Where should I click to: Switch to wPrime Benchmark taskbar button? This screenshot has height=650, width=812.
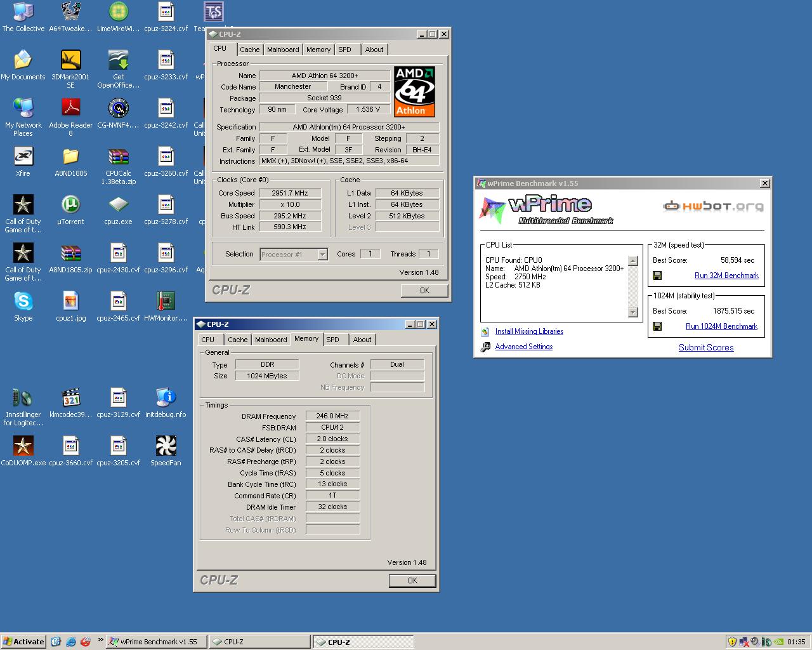(x=156, y=642)
